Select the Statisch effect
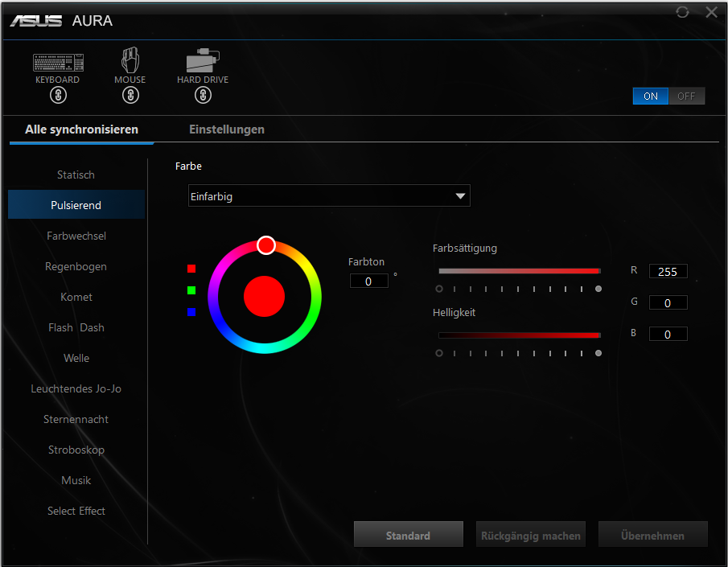The width and height of the screenshot is (728, 567). coord(76,175)
